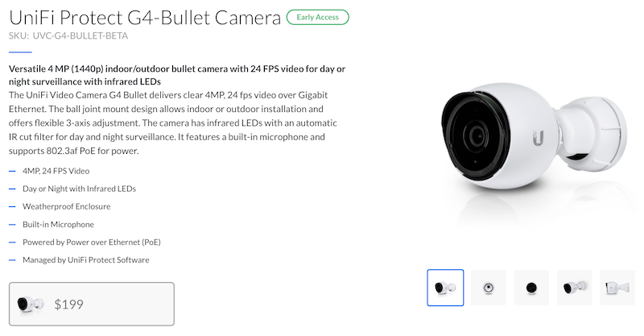The image size is (644, 336).
Task: Select the highlighted first angled-view thumbnail
Action: point(445,288)
